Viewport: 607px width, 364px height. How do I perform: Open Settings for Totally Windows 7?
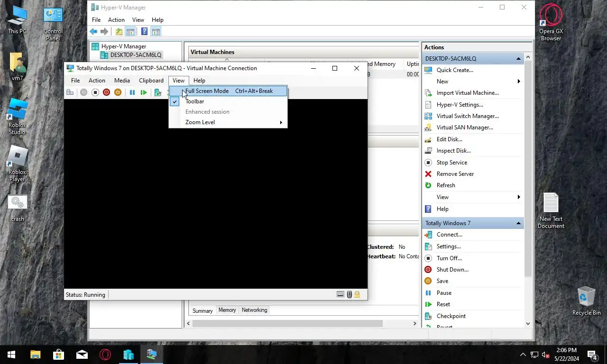coord(449,246)
